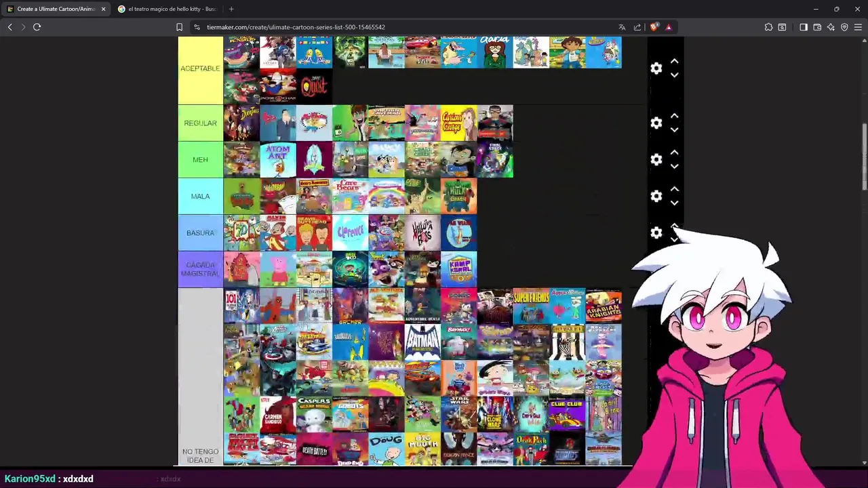The height and width of the screenshot is (488, 868).
Task: Click the MALA tier label
Action: [200, 197]
